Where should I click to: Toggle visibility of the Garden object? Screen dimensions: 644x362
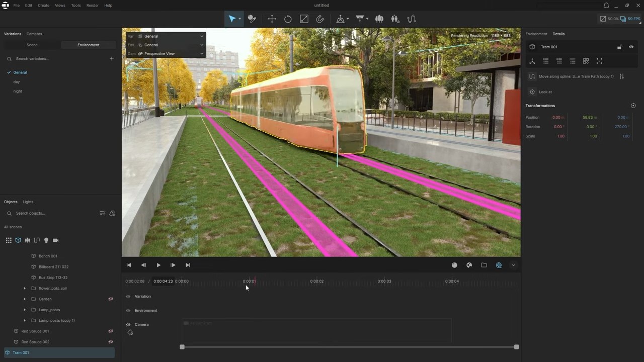(x=111, y=299)
